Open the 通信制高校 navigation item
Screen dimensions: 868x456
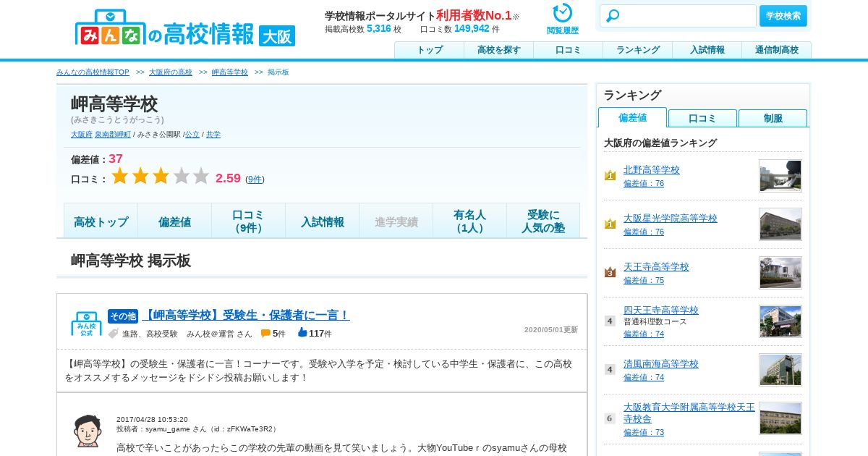click(777, 50)
